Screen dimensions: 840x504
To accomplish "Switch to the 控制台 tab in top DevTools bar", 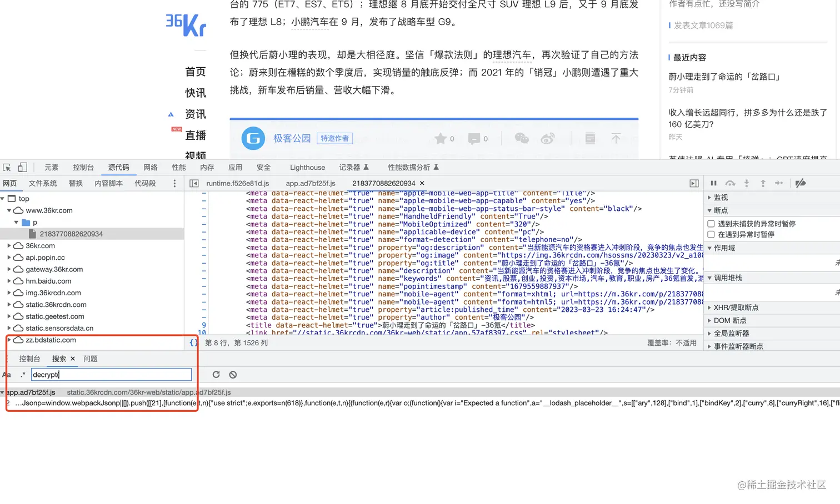I will pyautogui.click(x=83, y=167).
